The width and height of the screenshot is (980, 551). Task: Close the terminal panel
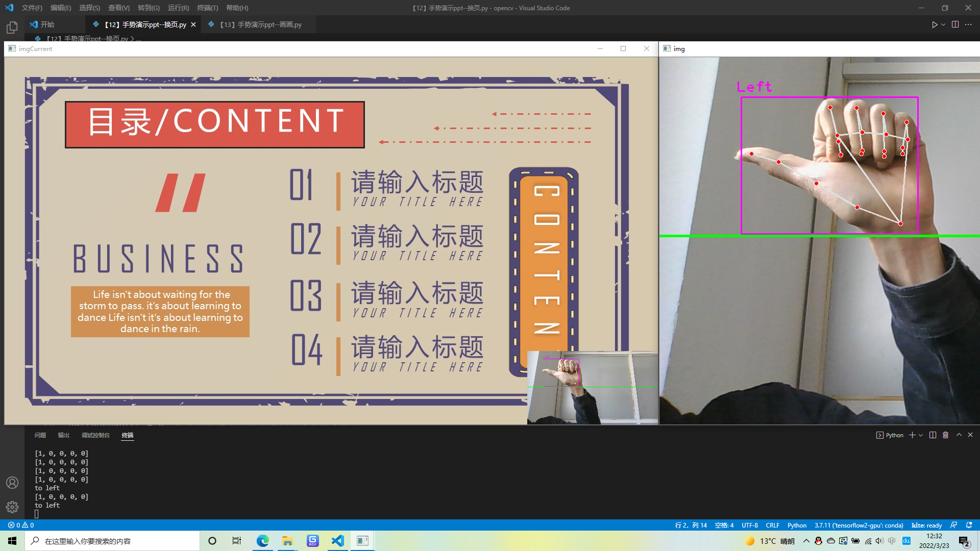(970, 435)
